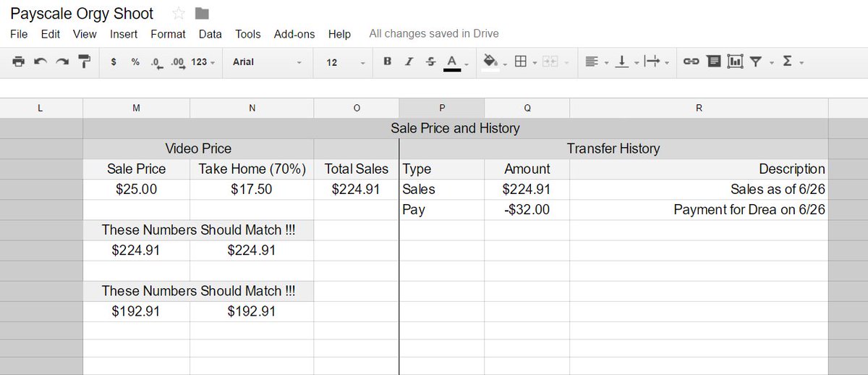
Task: Decrease decimal places
Action: (x=156, y=62)
